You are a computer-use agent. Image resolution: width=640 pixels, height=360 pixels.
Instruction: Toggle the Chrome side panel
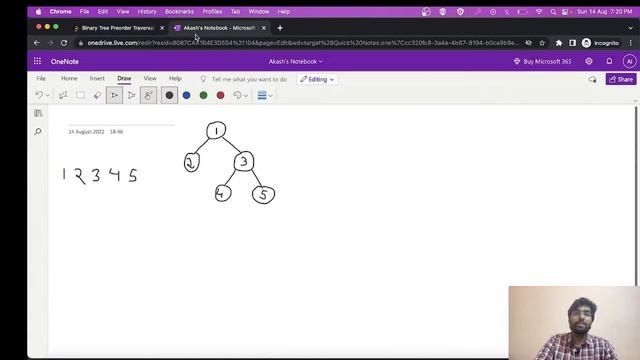tap(572, 43)
